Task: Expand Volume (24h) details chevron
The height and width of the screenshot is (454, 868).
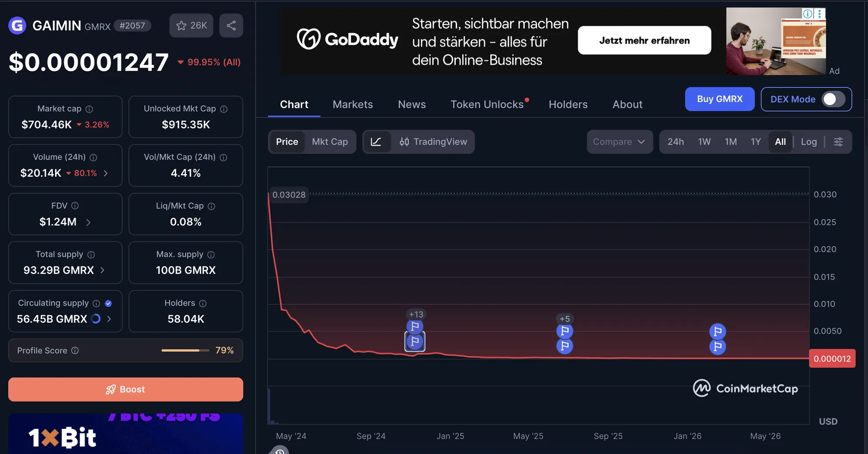Action: (105, 173)
